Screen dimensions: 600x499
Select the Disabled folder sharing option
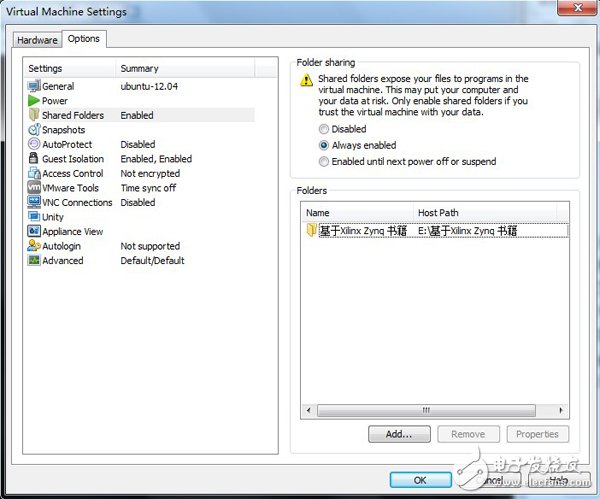(x=323, y=129)
